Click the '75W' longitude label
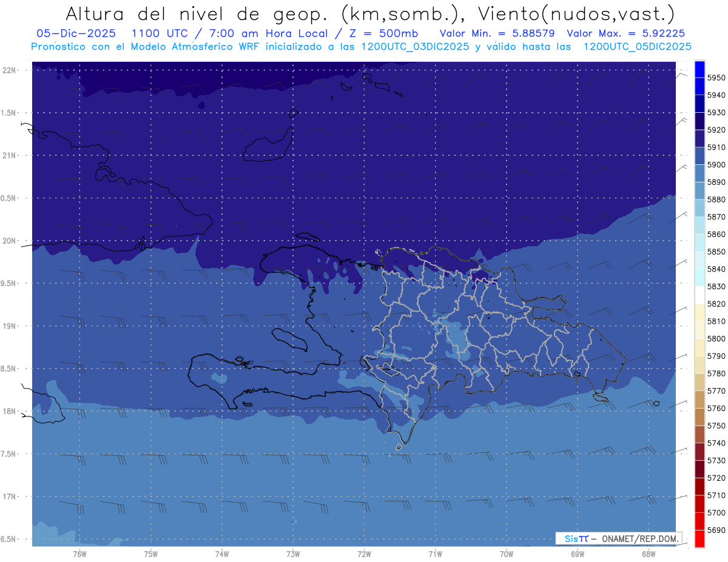Screen dimensions: 728x562 tap(151, 554)
